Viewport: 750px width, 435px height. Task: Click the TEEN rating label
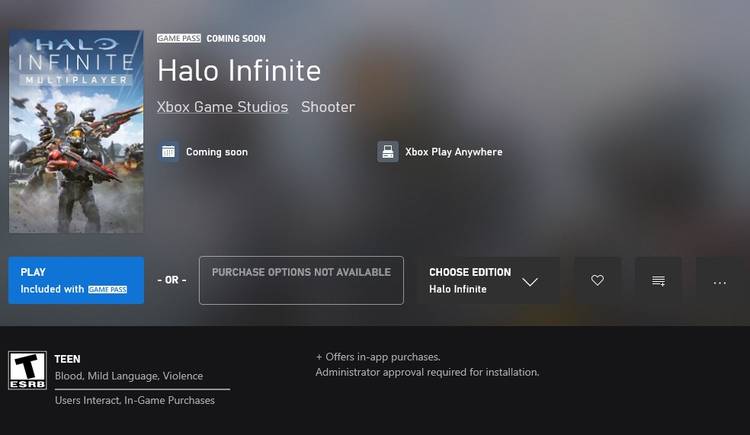click(x=68, y=358)
